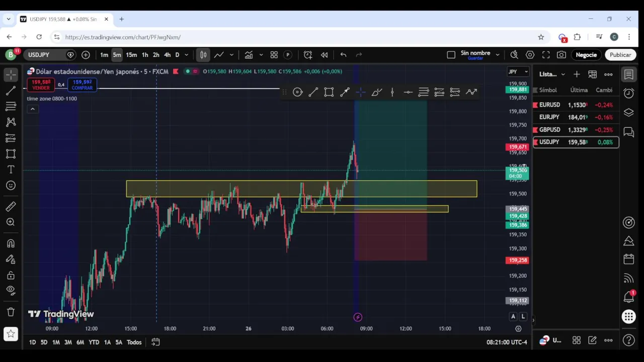644x362 pixels.
Task: Select the candlestick chart type button
Action: (x=203, y=55)
